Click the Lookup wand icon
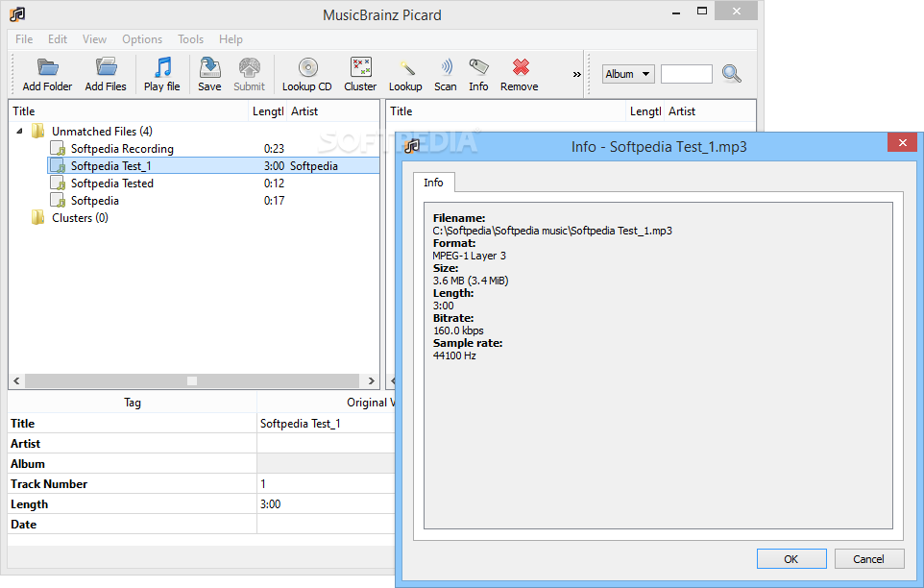 click(x=406, y=67)
